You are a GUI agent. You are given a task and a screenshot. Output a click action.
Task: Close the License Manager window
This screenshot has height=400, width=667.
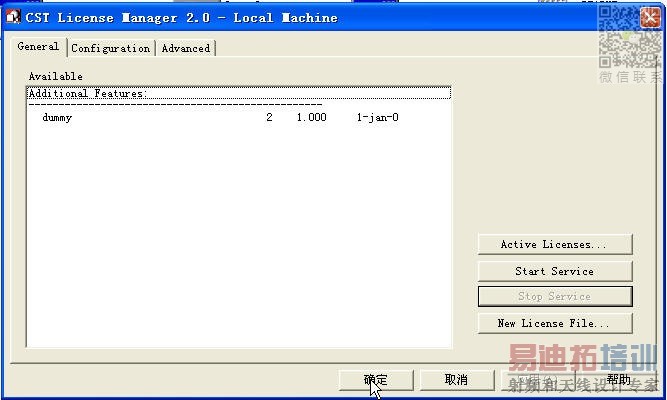(x=650, y=17)
